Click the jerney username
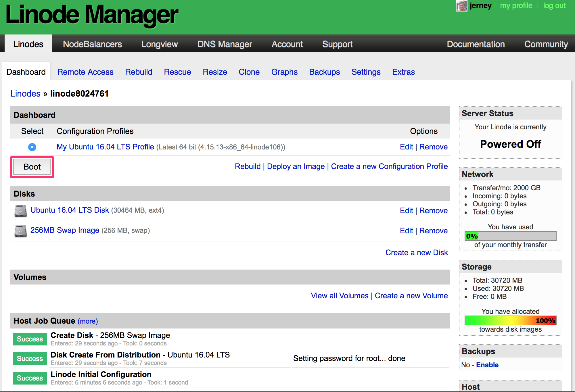The width and height of the screenshot is (575, 392). click(480, 6)
